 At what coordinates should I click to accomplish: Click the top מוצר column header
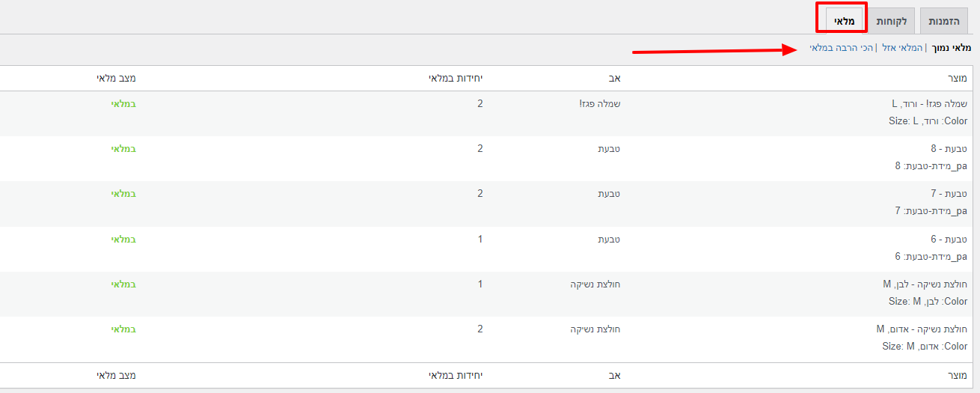coord(956,79)
